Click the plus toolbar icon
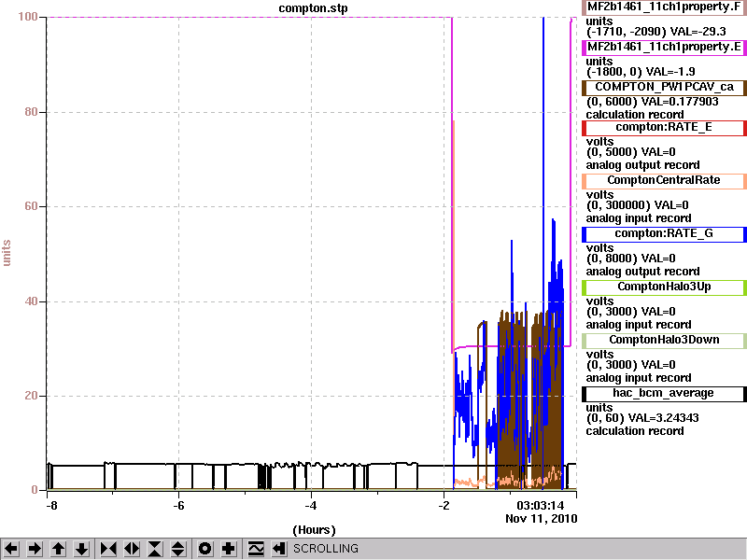The image size is (747, 560). 228,549
